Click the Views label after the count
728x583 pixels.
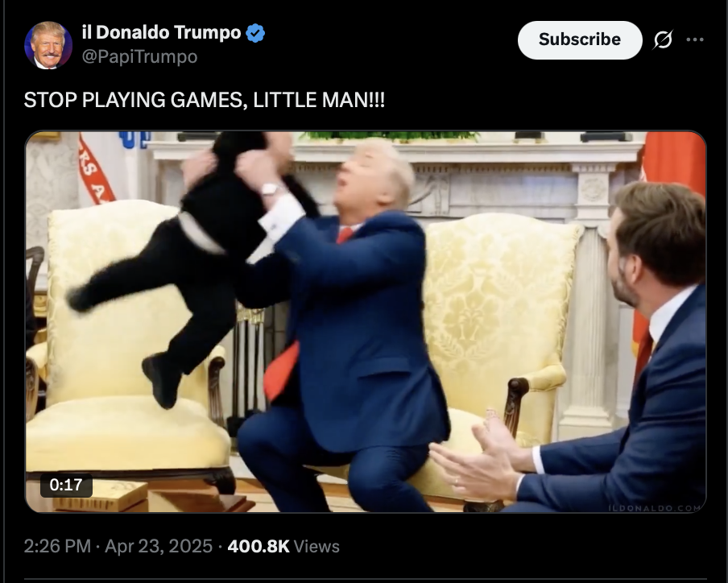point(316,546)
